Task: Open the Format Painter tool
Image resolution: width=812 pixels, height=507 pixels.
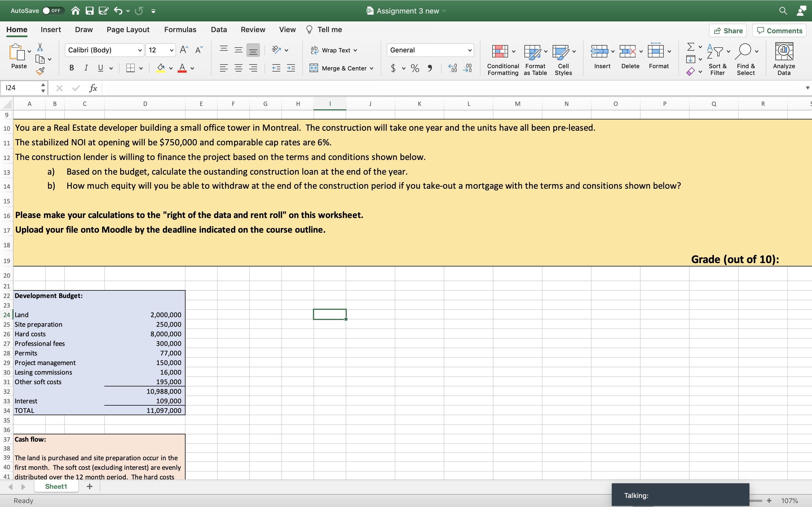Action: [x=40, y=71]
